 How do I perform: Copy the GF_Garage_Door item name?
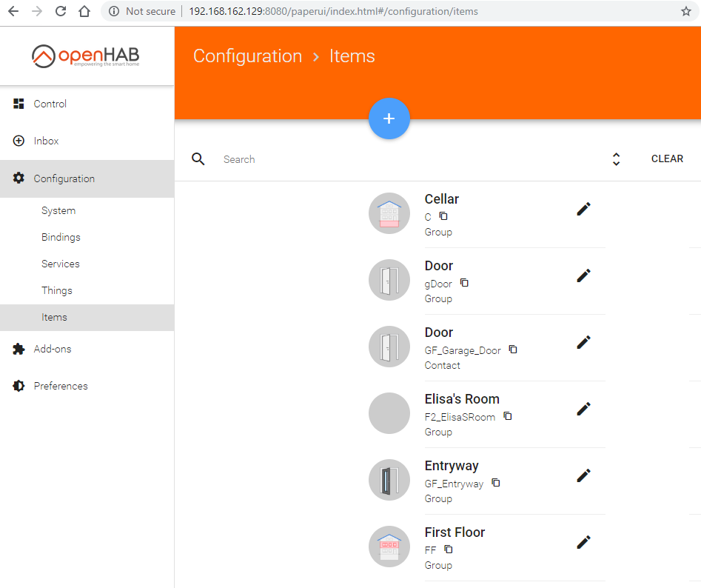point(513,350)
